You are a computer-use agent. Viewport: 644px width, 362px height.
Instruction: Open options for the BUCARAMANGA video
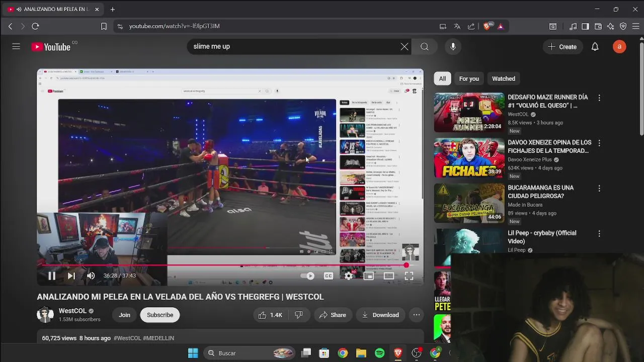click(599, 189)
